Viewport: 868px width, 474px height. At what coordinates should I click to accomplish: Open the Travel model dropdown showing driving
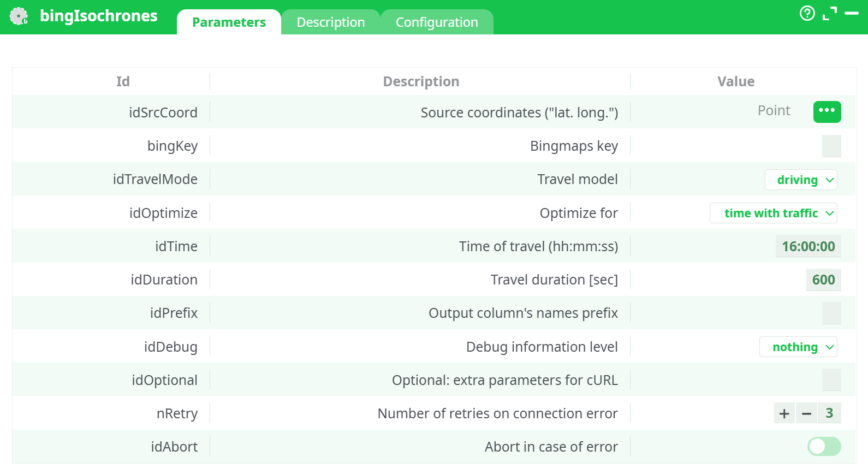pos(801,180)
